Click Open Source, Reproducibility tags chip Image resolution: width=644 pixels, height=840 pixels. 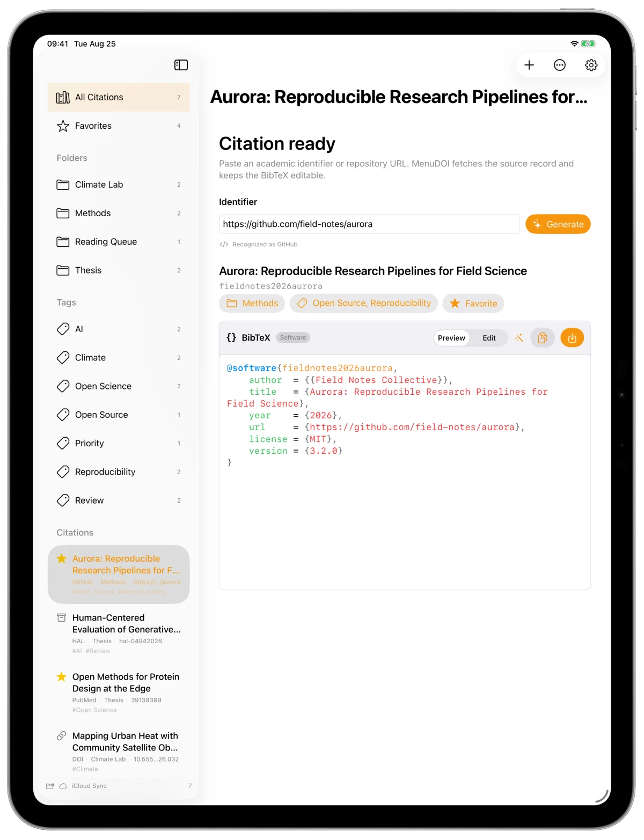click(364, 304)
